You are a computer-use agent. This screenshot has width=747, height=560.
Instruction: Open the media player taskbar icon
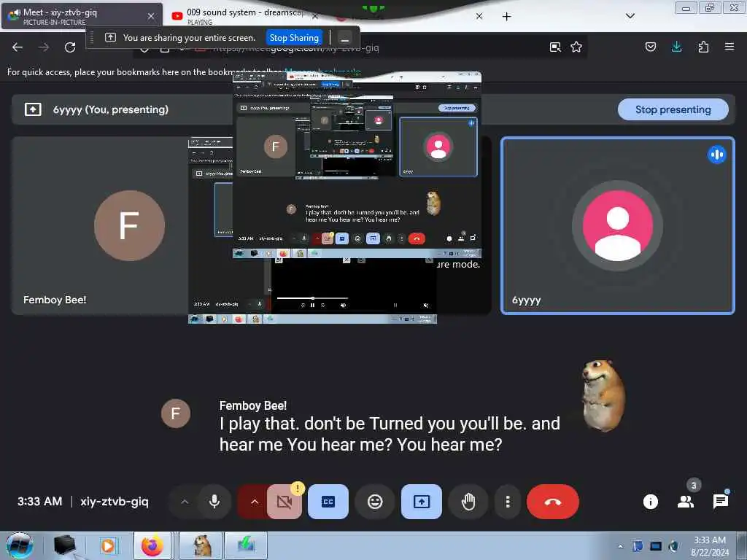[x=108, y=545]
